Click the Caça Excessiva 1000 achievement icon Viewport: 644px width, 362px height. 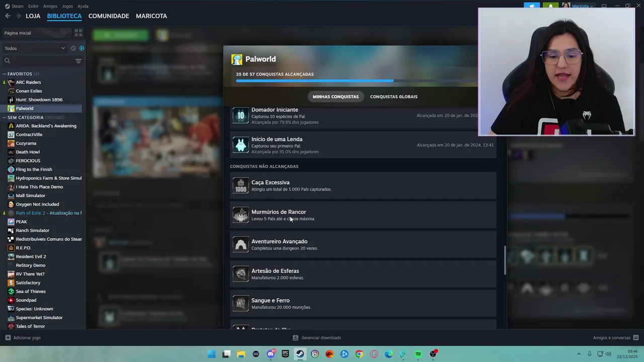coord(240,186)
